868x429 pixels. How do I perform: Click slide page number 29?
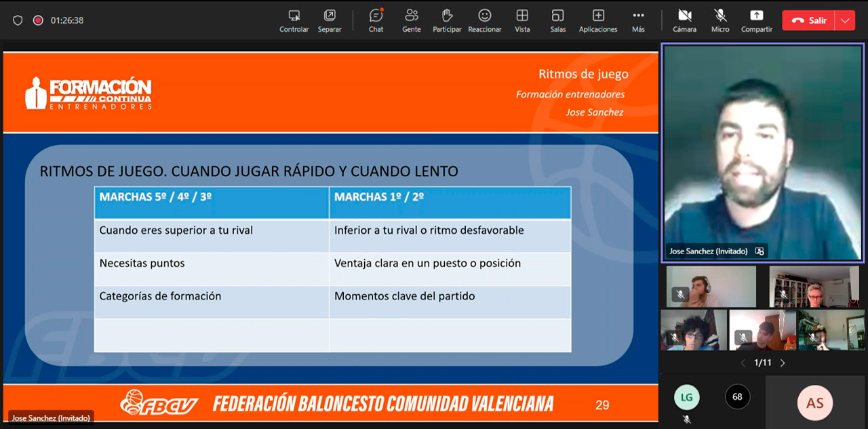pyautogui.click(x=602, y=405)
